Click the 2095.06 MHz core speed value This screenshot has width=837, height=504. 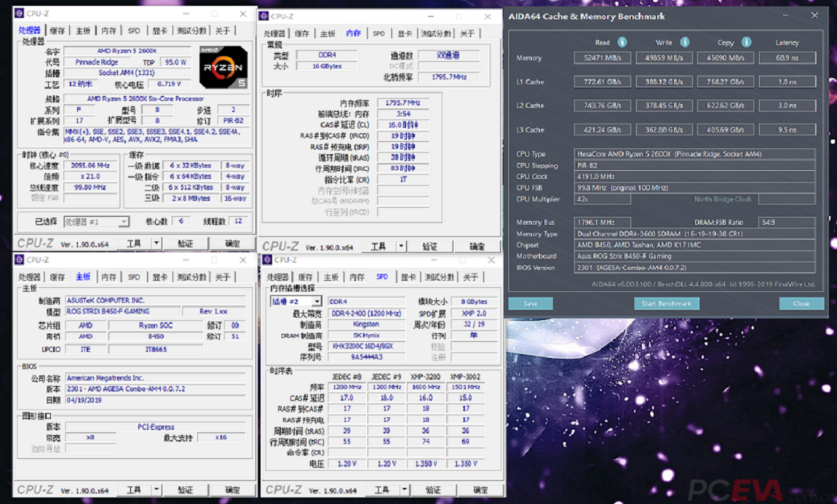pos(90,165)
